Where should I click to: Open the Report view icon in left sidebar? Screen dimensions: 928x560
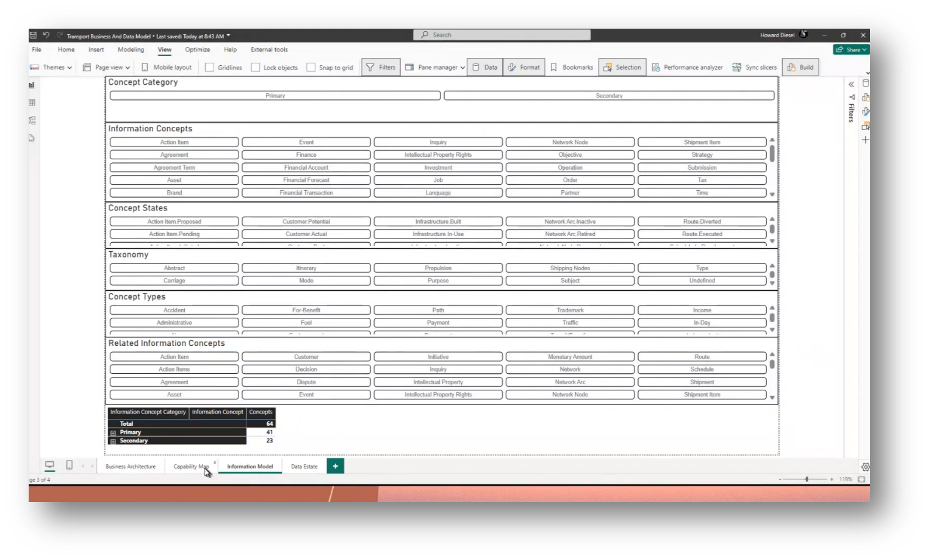(x=32, y=85)
